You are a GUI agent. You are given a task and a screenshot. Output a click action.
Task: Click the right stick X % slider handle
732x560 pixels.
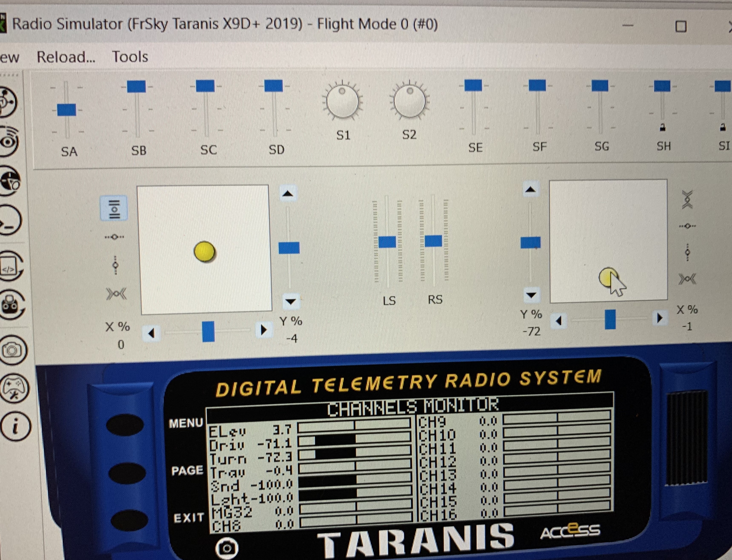[610, 319]
